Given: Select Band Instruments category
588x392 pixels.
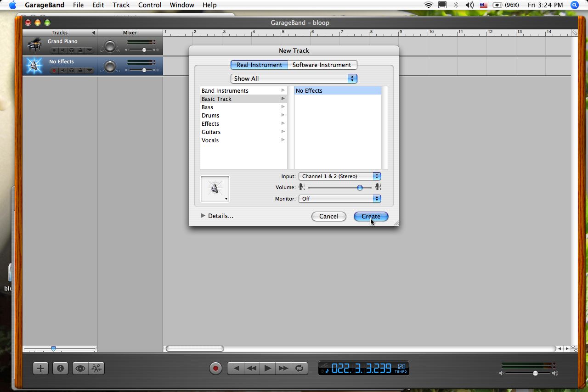Looking at the screenshot, I should point(243,90).
